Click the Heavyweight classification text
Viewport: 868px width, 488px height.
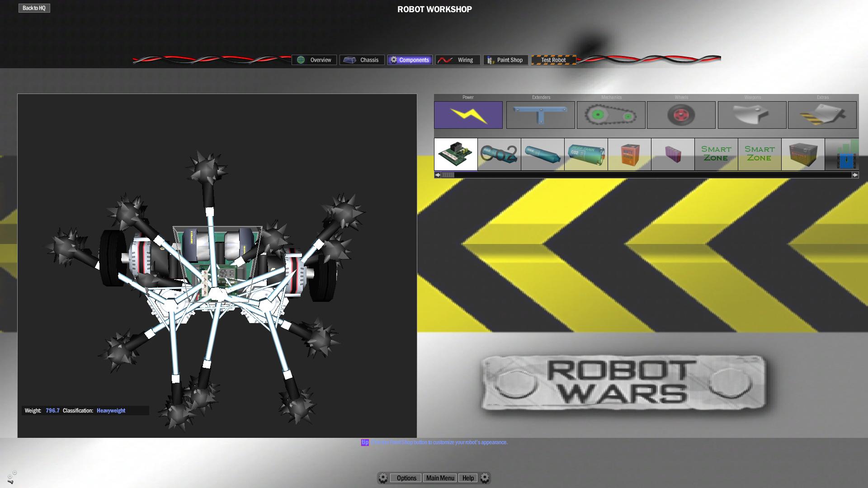(111, 411)
